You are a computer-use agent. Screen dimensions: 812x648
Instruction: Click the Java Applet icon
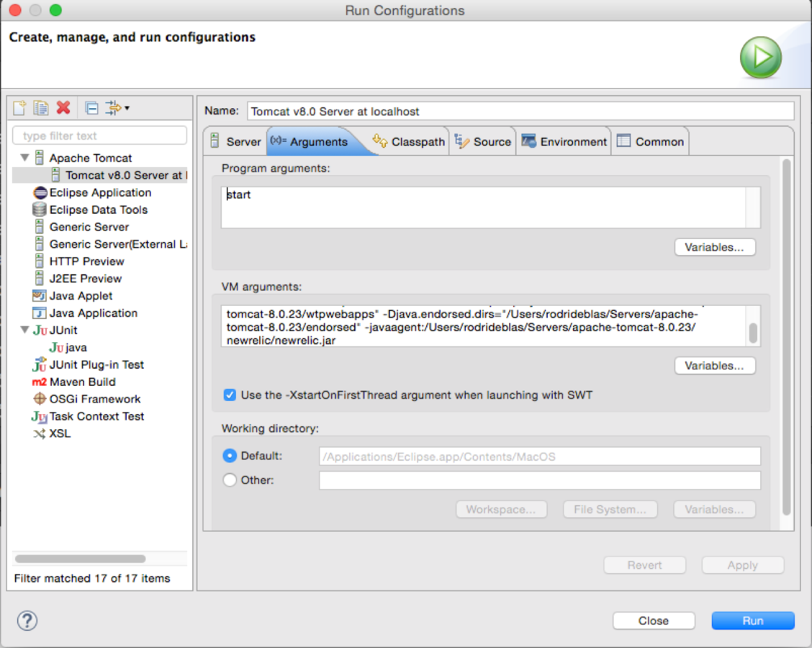click(x=40, y=296)
